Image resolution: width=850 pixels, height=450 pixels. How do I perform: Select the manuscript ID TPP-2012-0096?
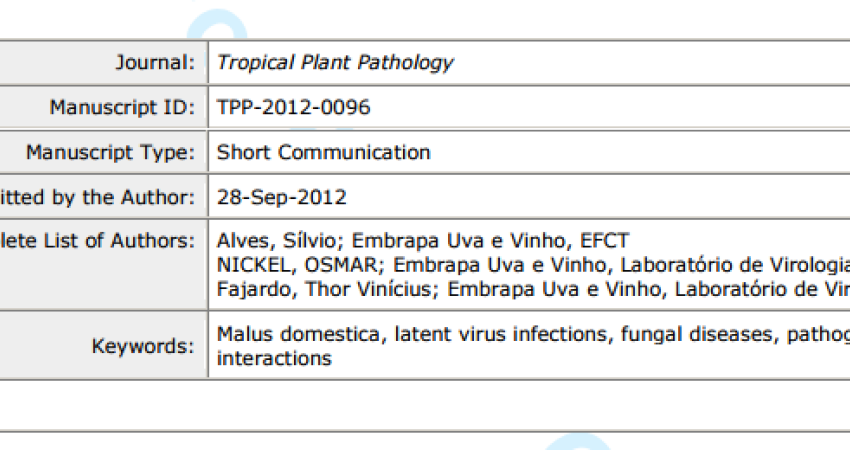pyautogui.click(x=293, y=108)
